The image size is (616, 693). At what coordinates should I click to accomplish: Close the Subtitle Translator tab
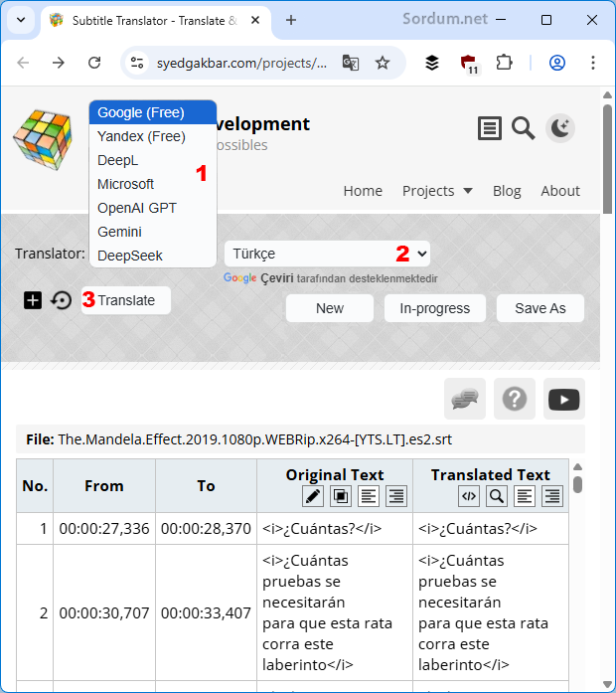click(255, 20)
